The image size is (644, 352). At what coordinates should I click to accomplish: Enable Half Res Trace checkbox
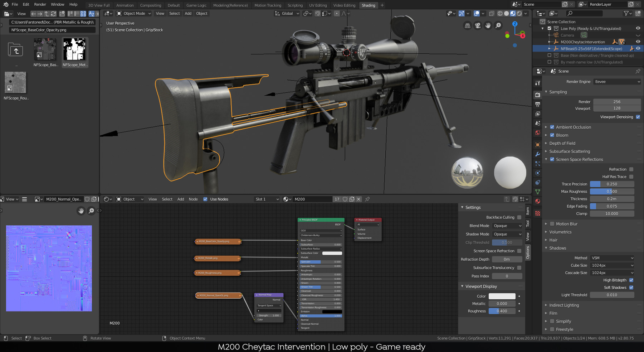click(631, 177)
